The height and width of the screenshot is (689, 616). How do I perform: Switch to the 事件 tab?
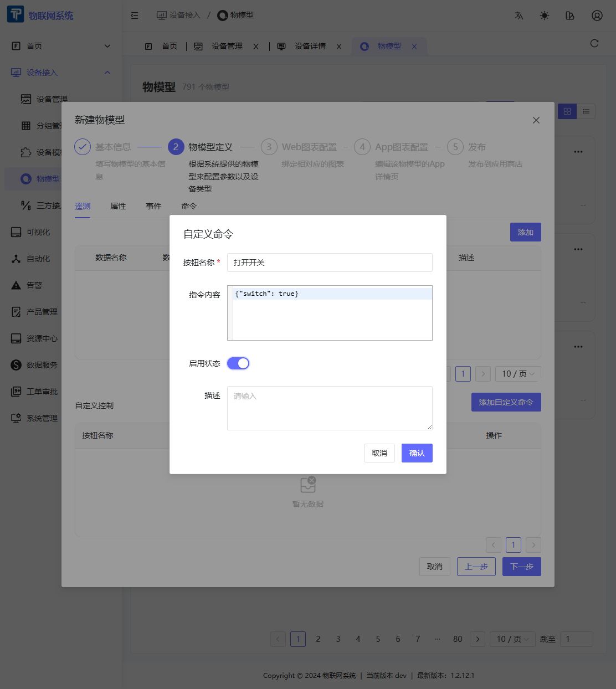pyautogui.click(x=153, y=206)
